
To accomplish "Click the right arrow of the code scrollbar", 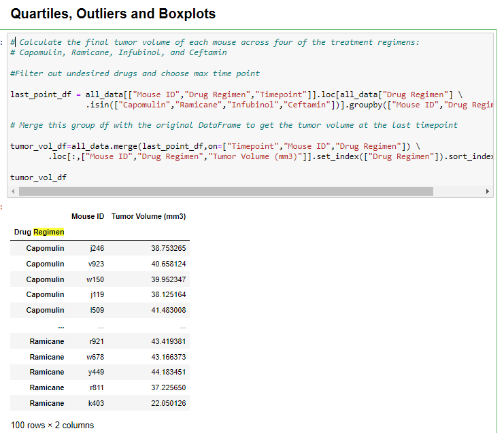I will tap(487, 192).
